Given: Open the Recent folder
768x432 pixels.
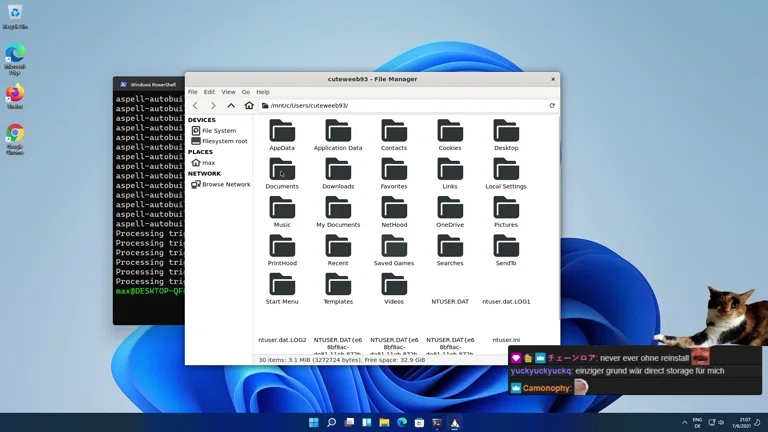Looking at the screenshot, I should pyautogui.click(x=338, y=250).
